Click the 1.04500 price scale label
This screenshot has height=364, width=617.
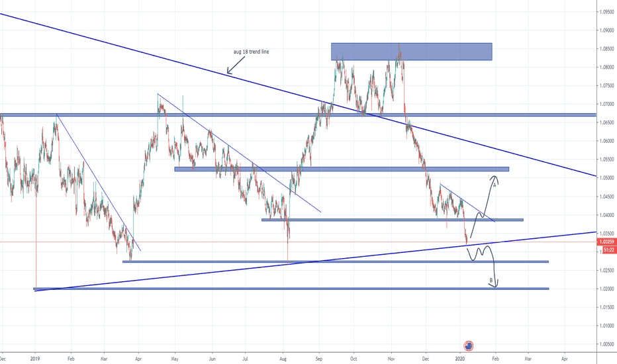607,197
